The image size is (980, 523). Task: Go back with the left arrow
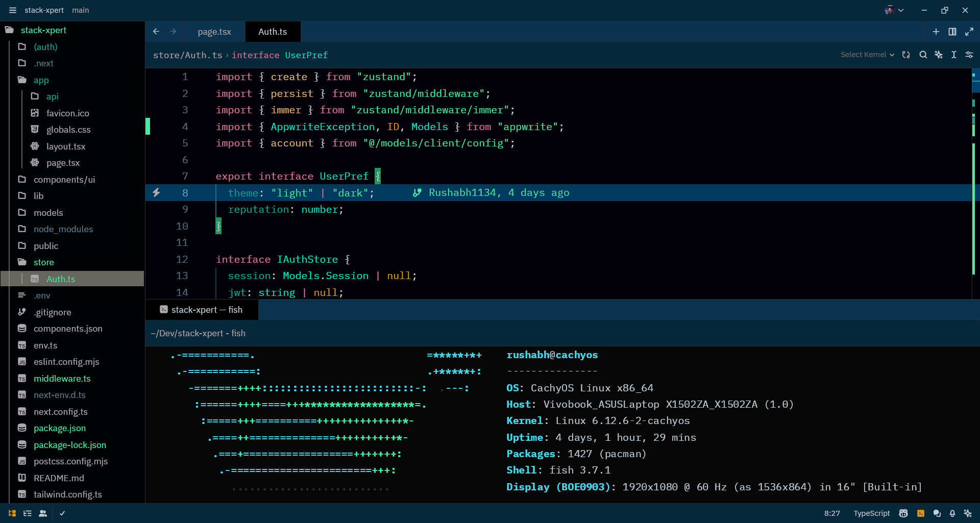coord(156,32)
